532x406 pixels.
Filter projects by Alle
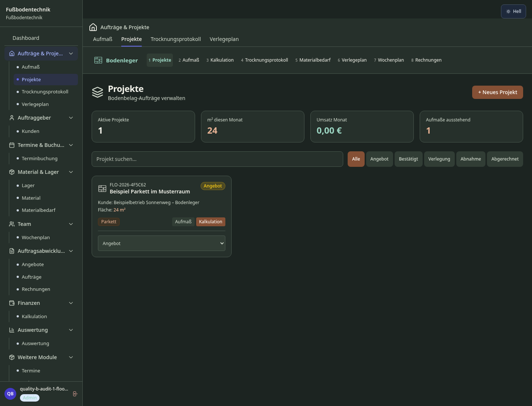pos(356,159)
